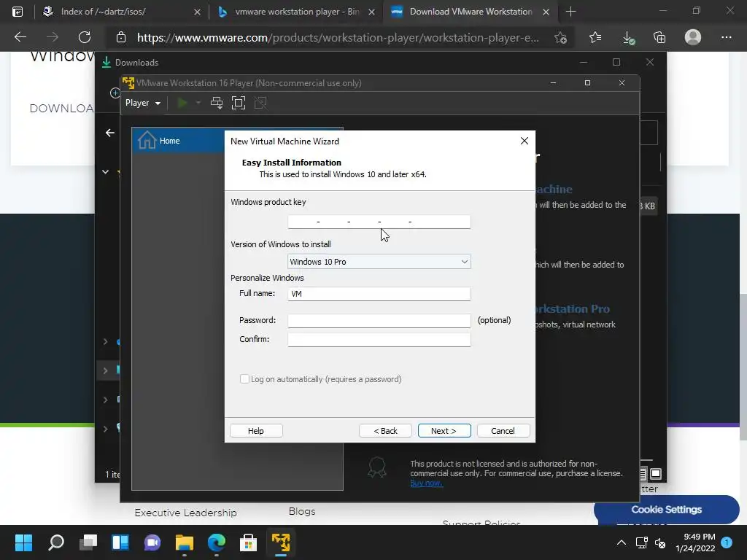
Task: Open taskbar Search
Action: tap(56, 542)
